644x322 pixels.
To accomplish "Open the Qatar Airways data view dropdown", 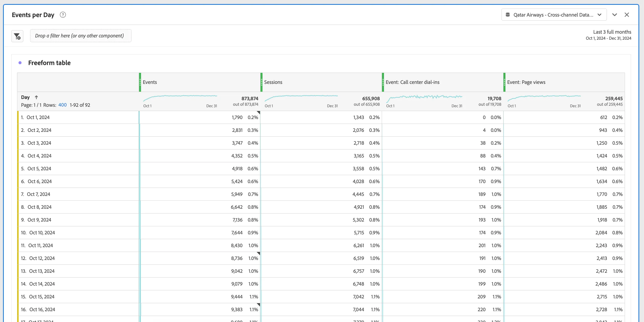I will 554,15.
